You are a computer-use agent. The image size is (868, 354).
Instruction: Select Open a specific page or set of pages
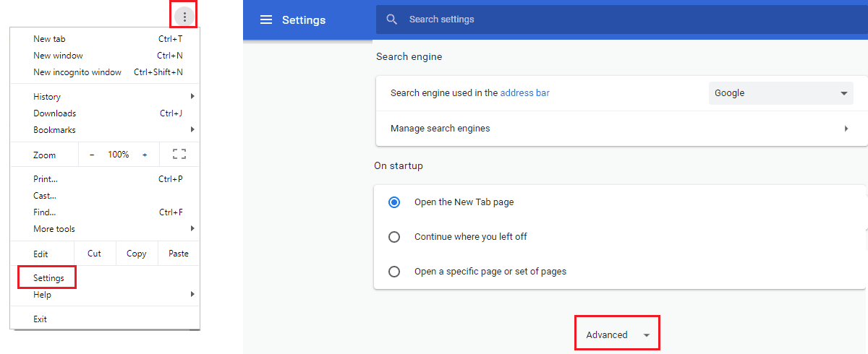(394, 272)
